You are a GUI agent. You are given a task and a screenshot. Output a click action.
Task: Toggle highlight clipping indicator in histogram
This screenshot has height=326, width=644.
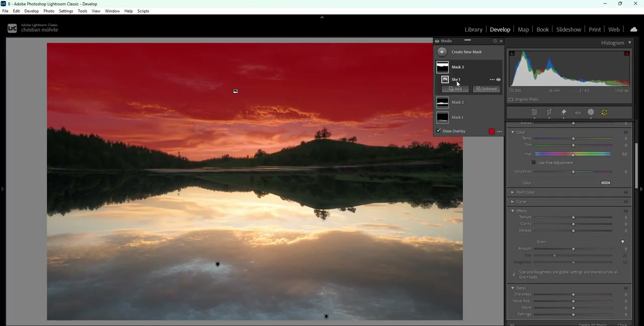pyautogui.click(x=627, y=53)
